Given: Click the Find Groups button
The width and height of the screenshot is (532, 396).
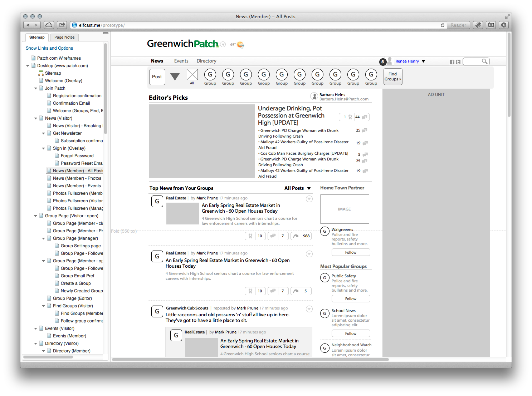Looking at the screenshot, I should tap(392, 76).
